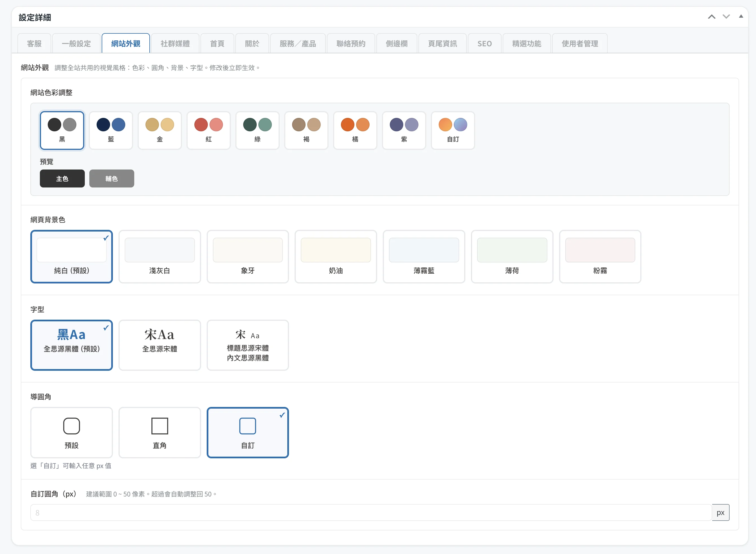Select the 薄荷 mint background option

coord(512,256)
